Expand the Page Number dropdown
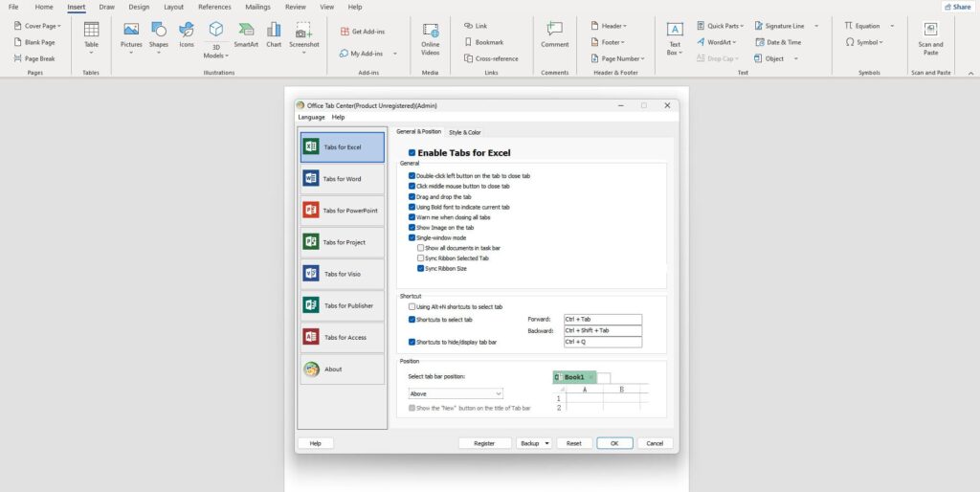980x492 pixels. 644,58
